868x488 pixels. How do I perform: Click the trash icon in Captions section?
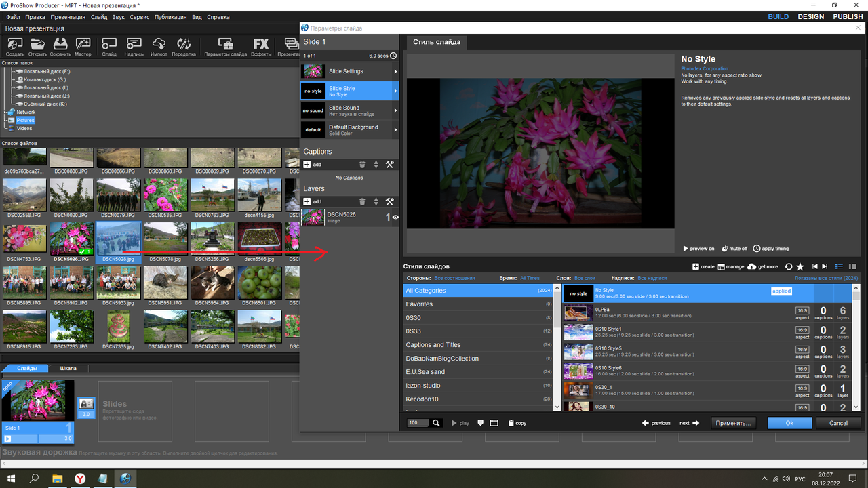click(362, 165)
